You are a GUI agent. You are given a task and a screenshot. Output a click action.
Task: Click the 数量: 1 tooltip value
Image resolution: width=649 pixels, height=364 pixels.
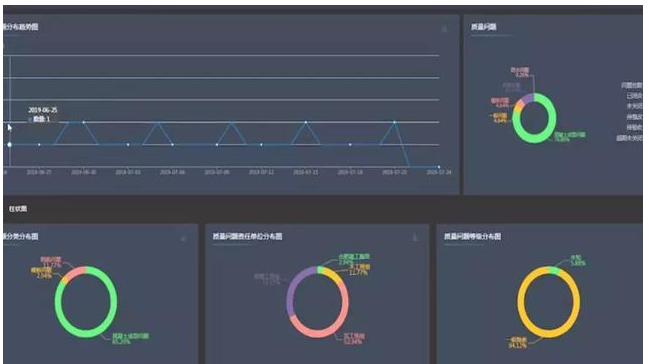click(x=41, y=119)
